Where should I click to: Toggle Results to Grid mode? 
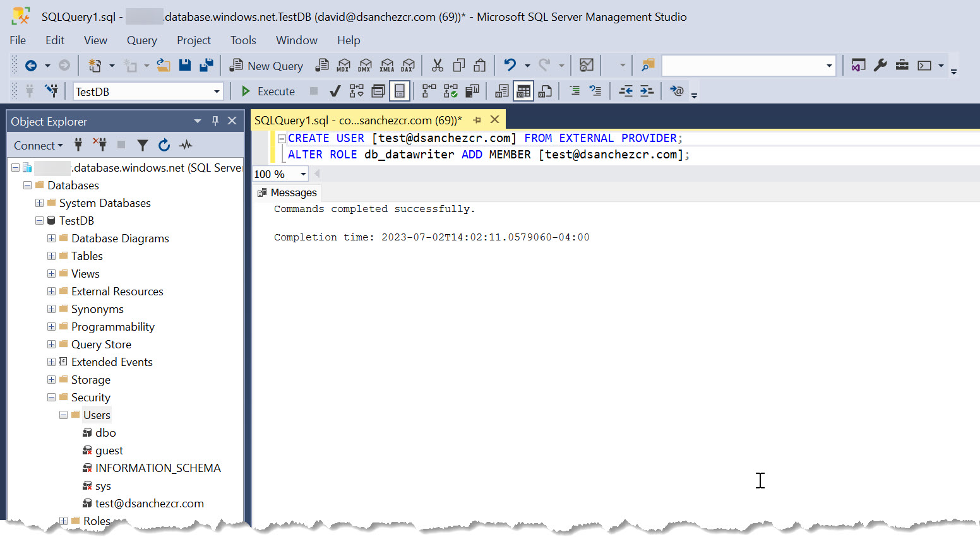pos(523,91)
